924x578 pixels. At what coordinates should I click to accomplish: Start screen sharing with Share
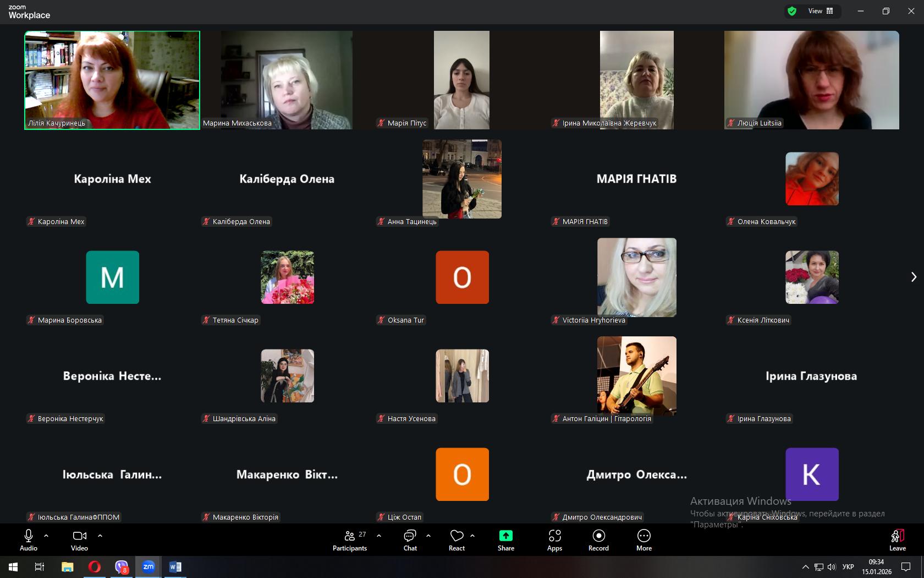pyautogui.click(x=505, y=539)
